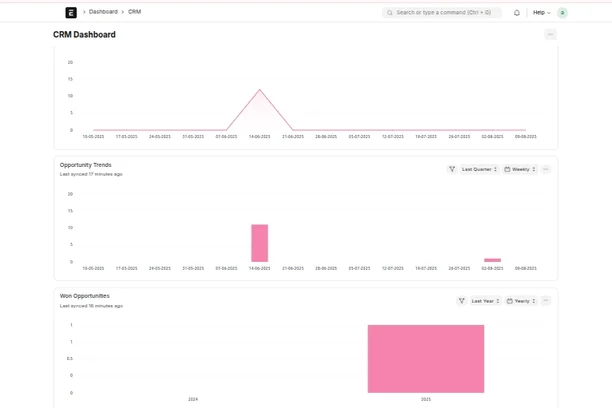Click the small 02-08-2025 bar in Opportunity Trends
Viewport: 612px width, 408px height.
[x=493, y=260]
